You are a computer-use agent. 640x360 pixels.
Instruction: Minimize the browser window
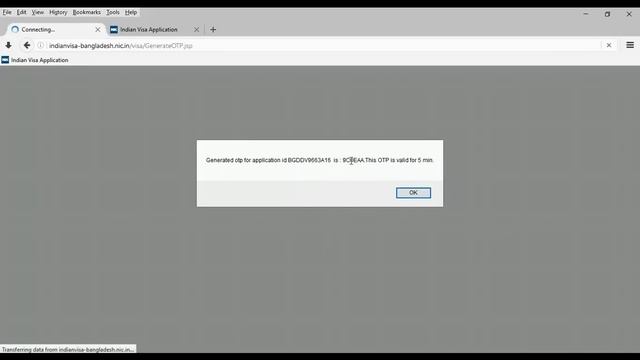[586, 14]
